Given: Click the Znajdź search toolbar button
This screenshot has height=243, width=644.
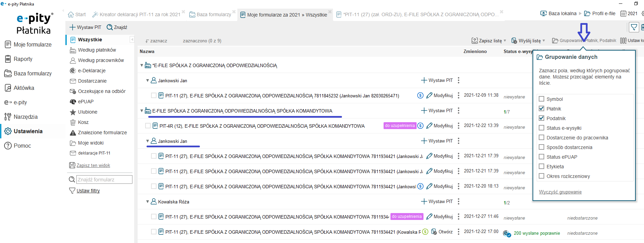Looking at the screenshot, I should click(x=117, y=27).
